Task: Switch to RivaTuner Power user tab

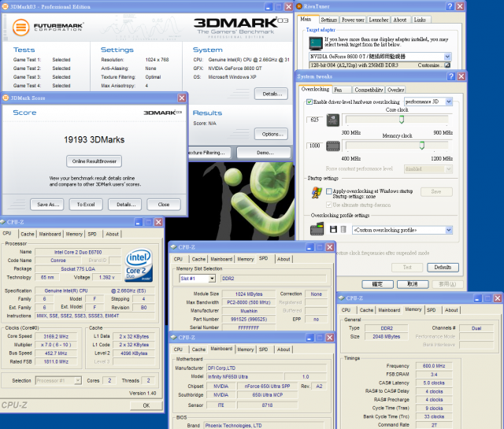Action: [353, 20]
